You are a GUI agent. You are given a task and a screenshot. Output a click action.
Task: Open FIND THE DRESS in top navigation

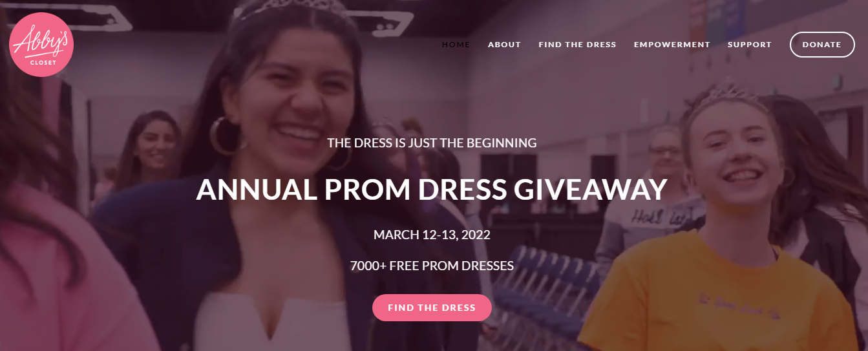[x=577, y=45]
